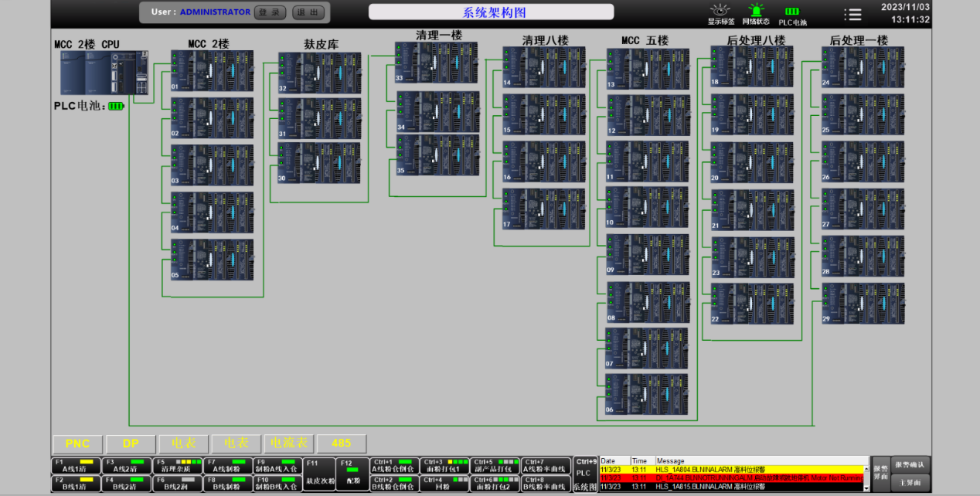Open Ctrl+3 面粉打包1 screen
The image size is (980, 496).
click(x=445, y=465)
